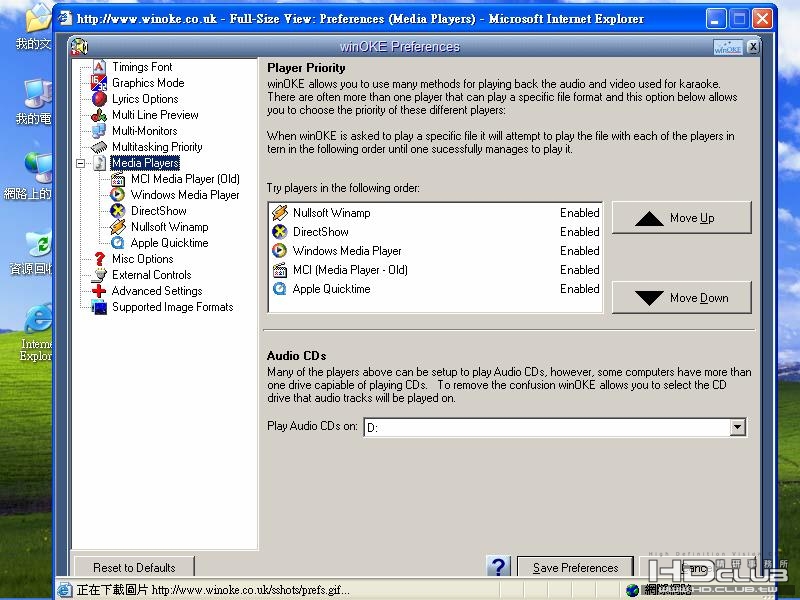800x600 pixels.
Task: Open Advanced Settings in the tree
Action: tap(157, 291)
